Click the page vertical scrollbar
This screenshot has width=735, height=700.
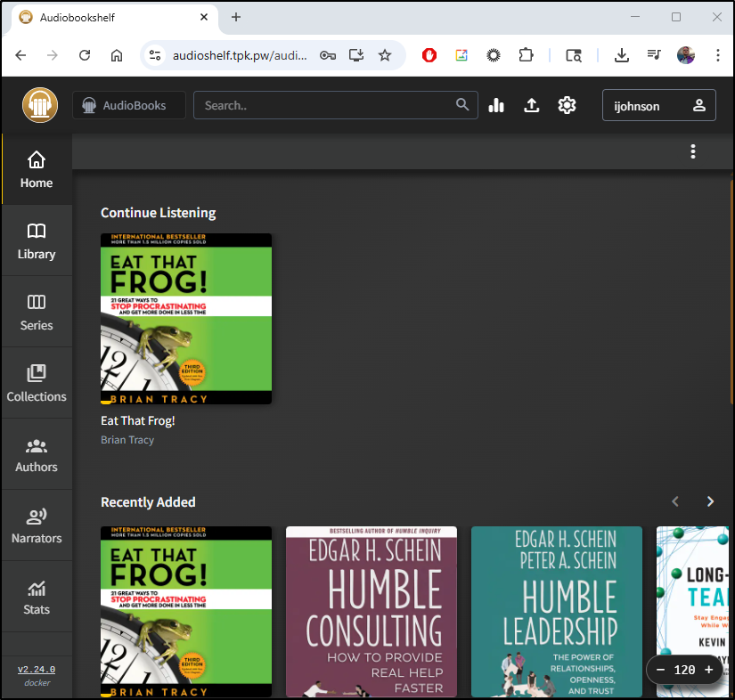[x=731, y=290]
